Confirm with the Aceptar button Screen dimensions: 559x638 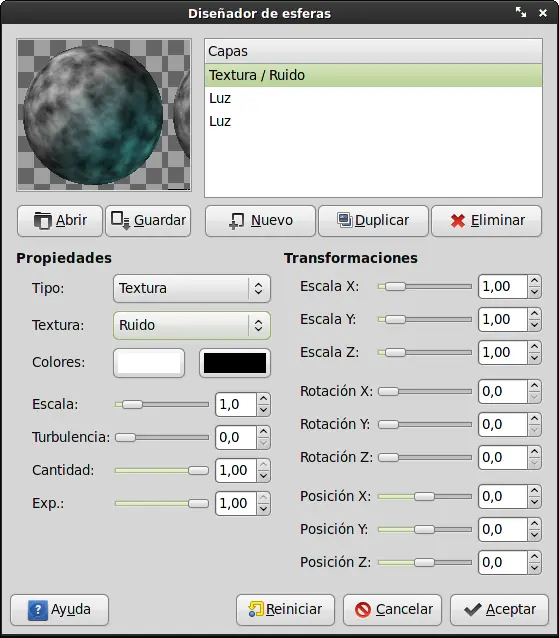tap(499, 610)
